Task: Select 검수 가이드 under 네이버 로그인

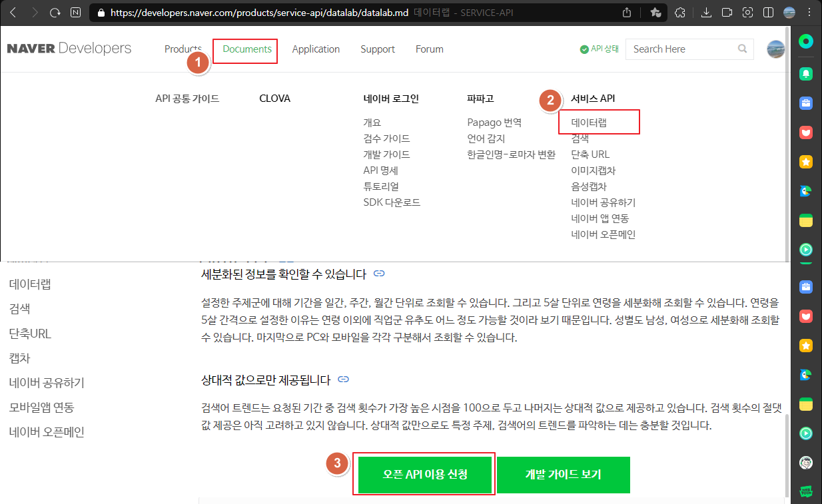Action: [x=386, y=138]
